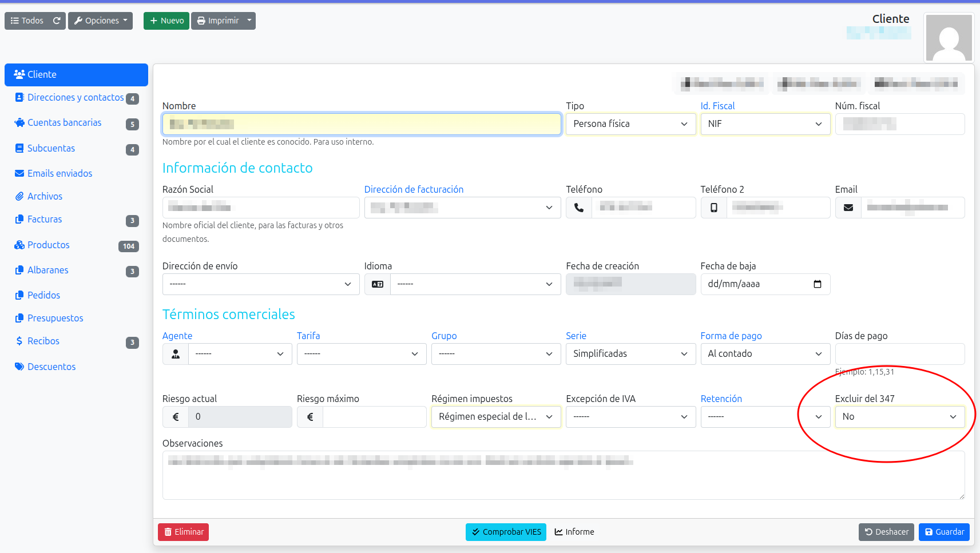Expand the Tipo dropdown showing Persona física
This screenshot has height=553, width=980.
pos(630,124)
